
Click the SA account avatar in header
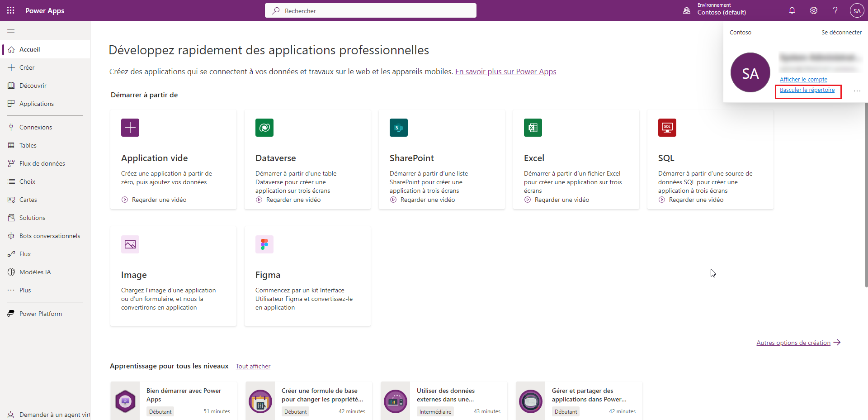857,10
